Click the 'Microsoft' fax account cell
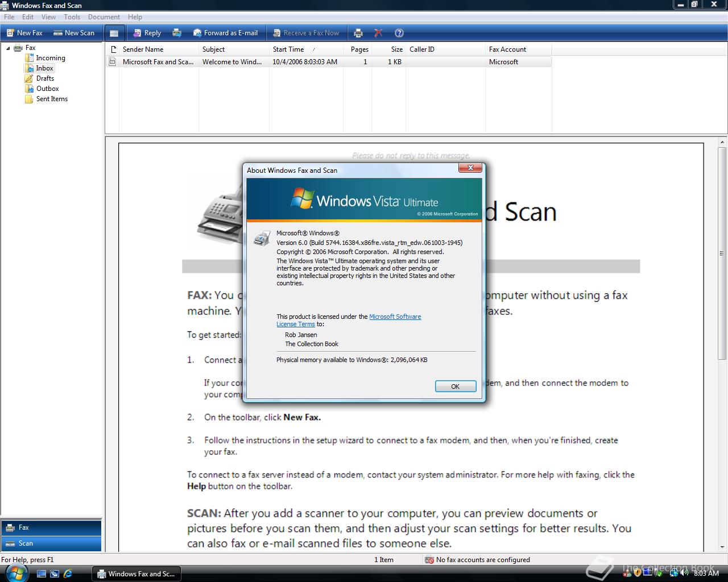Viewport: 728px width, 582px height. (x=503, y=62)
